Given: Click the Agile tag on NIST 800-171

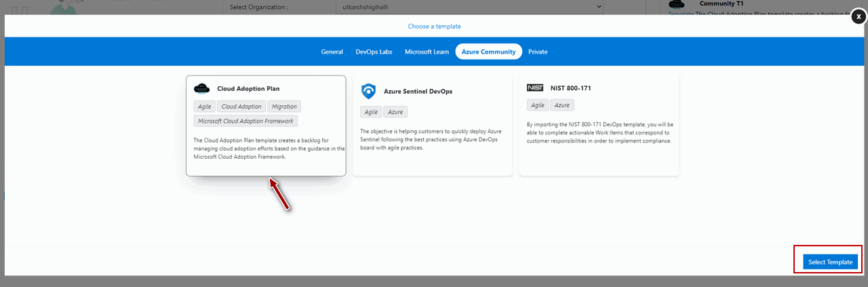Looking at the screenshot, I should [538, 105].
